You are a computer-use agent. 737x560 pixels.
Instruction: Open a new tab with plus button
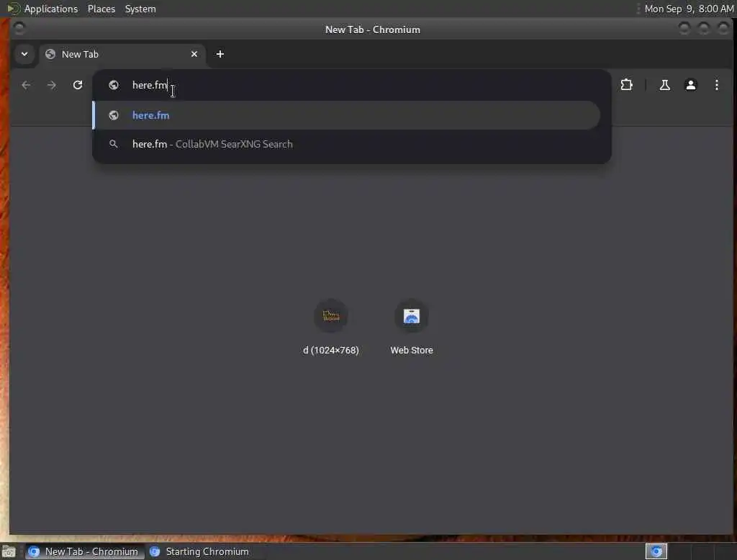pos(220,54)
